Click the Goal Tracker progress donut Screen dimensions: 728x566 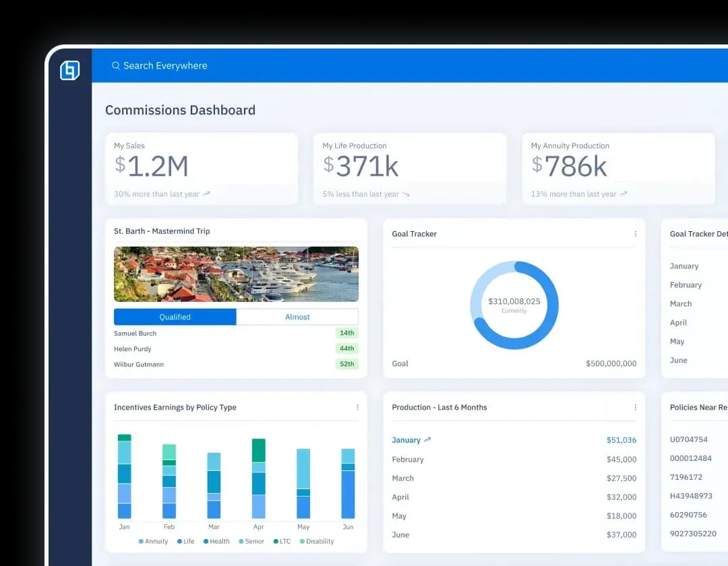pos(514,305)
